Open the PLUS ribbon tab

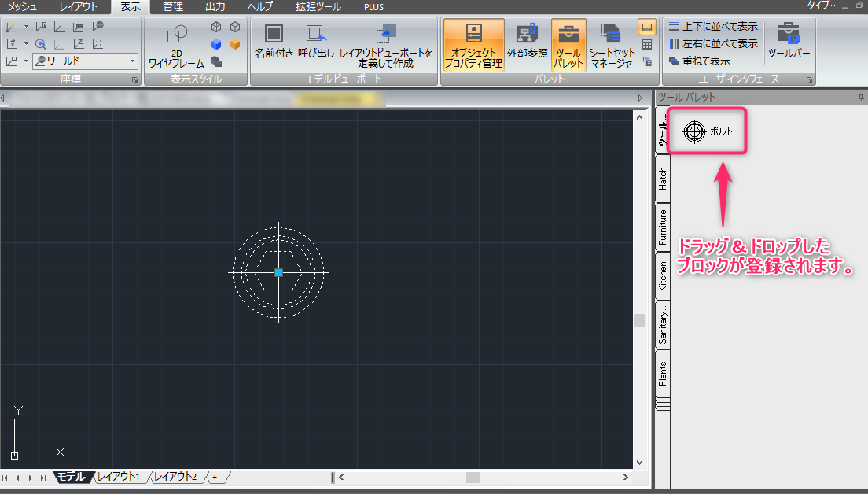(373, 7)
